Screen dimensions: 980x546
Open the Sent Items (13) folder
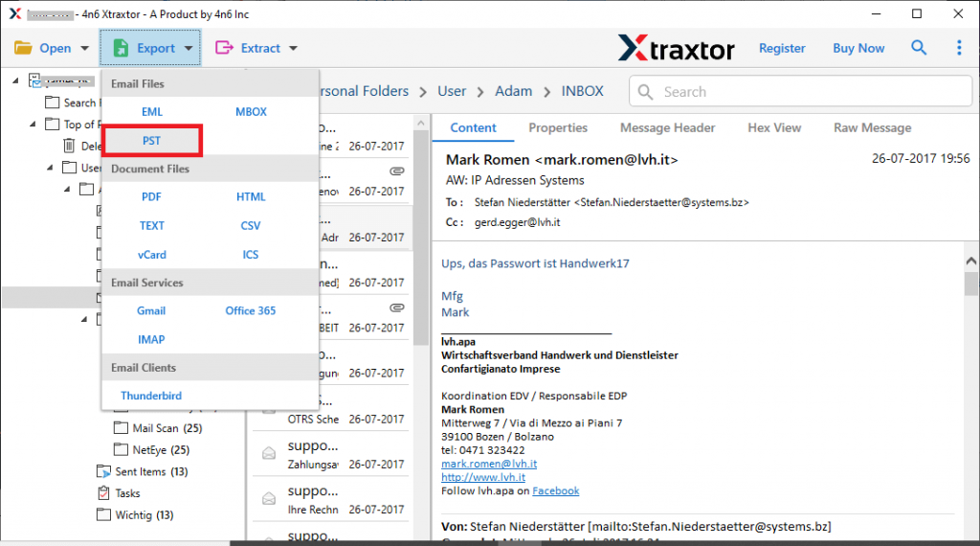(143, 471)
